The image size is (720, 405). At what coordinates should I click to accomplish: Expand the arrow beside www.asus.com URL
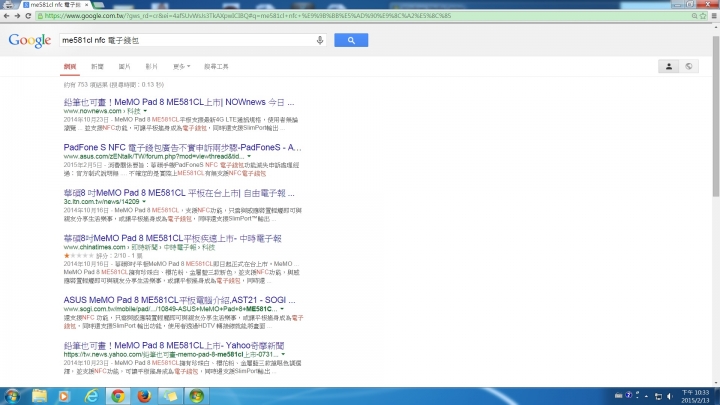(x=249, y=157)
